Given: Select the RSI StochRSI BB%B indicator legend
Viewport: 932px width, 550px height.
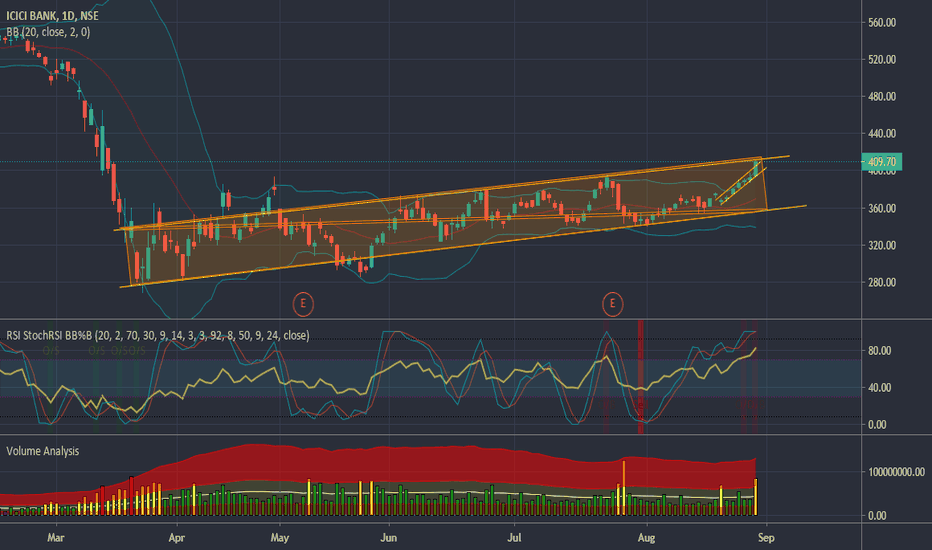Looking at the screenshot, I should point(158,335).
